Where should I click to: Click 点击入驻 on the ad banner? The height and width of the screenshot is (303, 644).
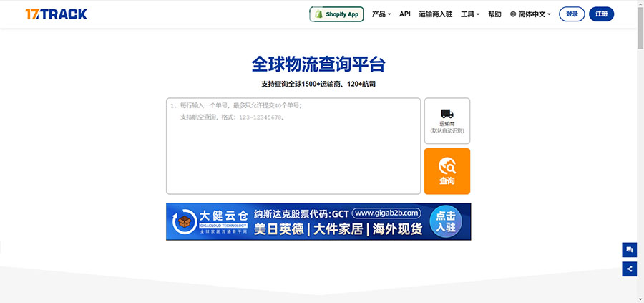(x=445, y=221)
